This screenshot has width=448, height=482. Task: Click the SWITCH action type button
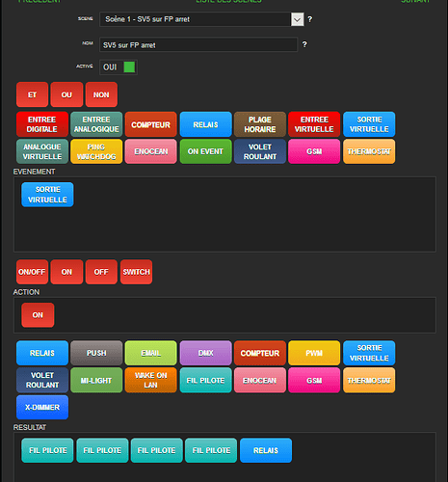click(137, 272)
